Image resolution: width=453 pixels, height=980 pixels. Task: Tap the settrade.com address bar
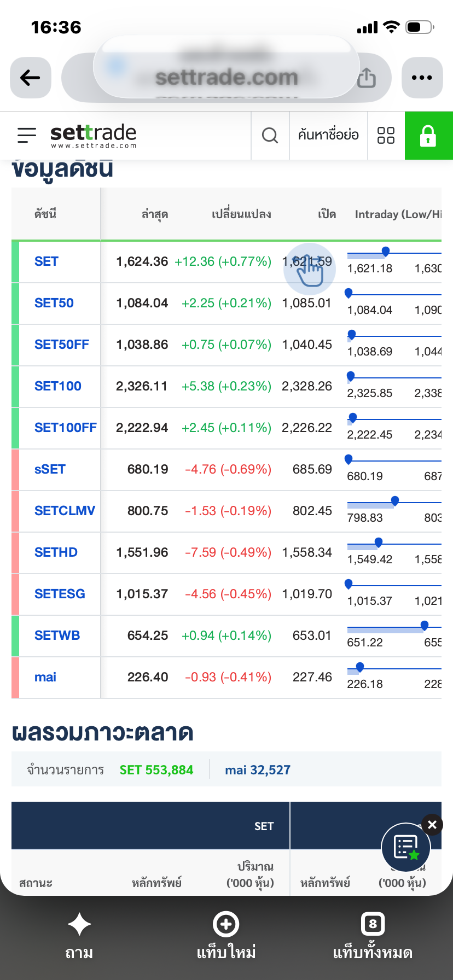click(226, 78)
